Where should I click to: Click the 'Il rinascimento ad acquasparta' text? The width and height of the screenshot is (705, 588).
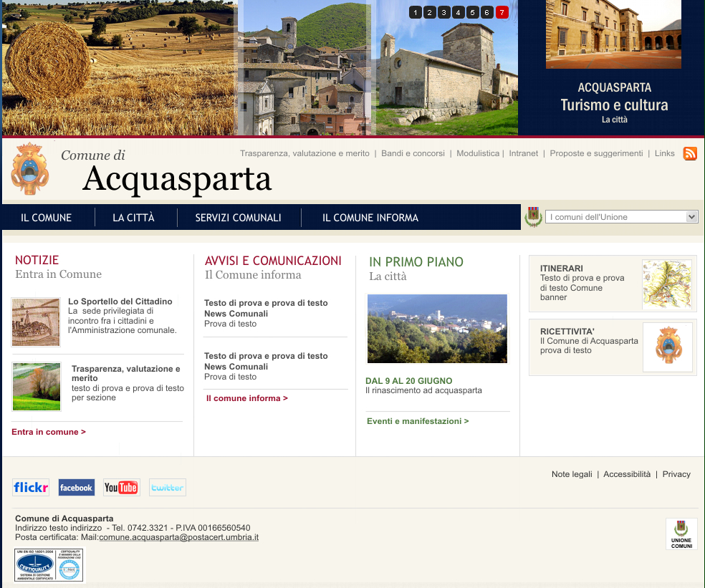tap(423, 390)
